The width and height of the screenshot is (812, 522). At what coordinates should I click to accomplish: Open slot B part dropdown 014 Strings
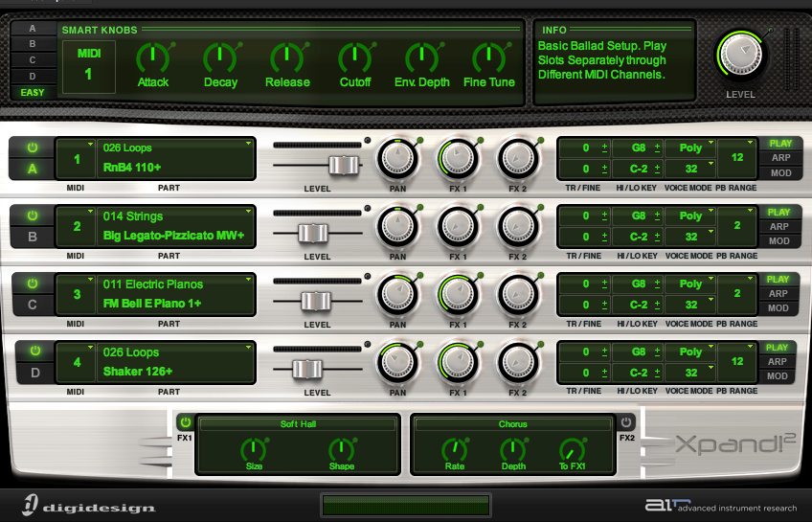(x=176, y=226)
